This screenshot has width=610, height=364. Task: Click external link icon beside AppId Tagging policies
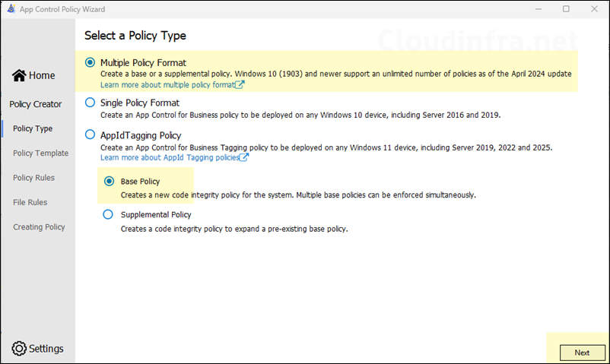coord(243,157)
